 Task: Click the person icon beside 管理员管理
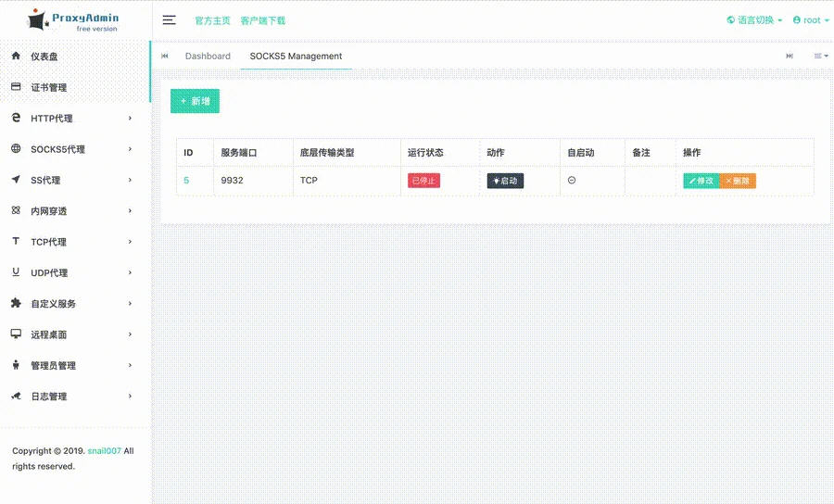tap(16, 365)
